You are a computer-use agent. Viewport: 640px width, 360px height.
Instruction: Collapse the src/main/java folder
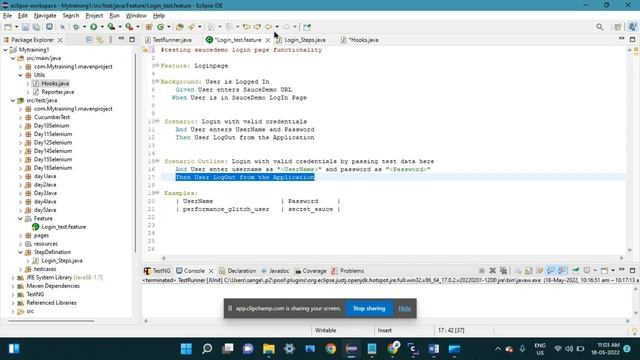13,58
